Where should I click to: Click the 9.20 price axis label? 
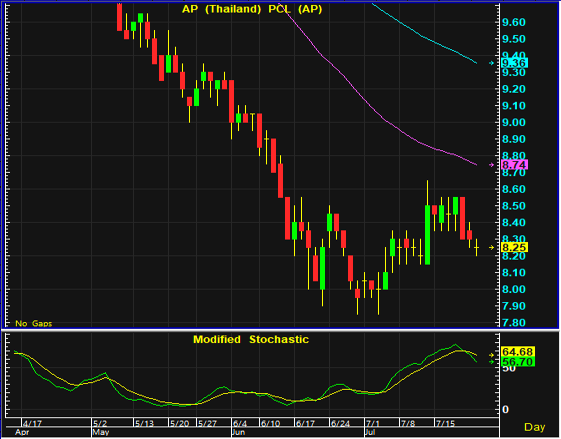tap(514, 89)
